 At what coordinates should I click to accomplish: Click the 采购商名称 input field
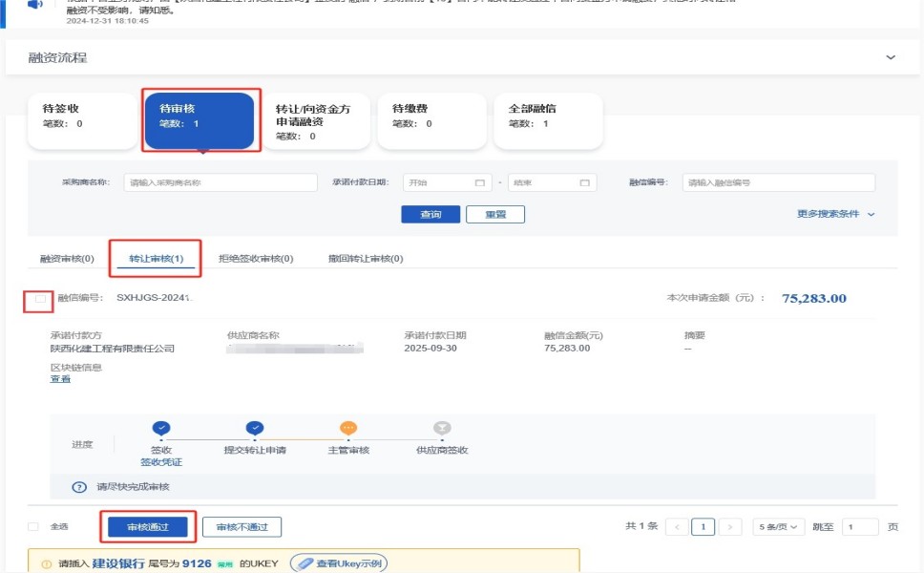click(220, 183)
